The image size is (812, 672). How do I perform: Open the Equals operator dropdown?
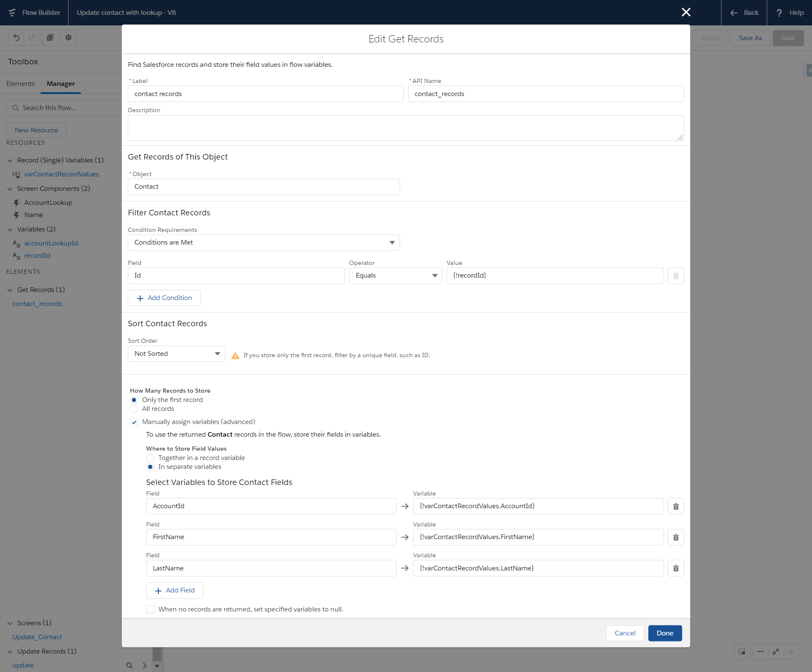pos(395,276)
